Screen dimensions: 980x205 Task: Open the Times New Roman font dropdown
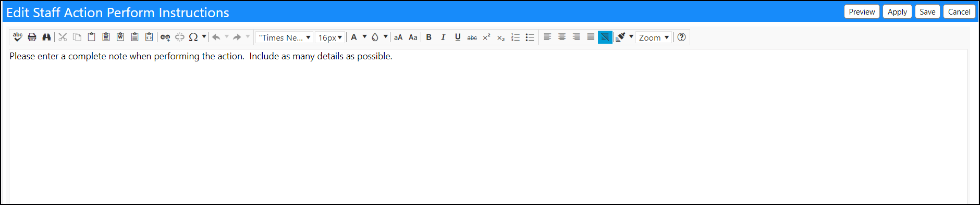[285, 37]
